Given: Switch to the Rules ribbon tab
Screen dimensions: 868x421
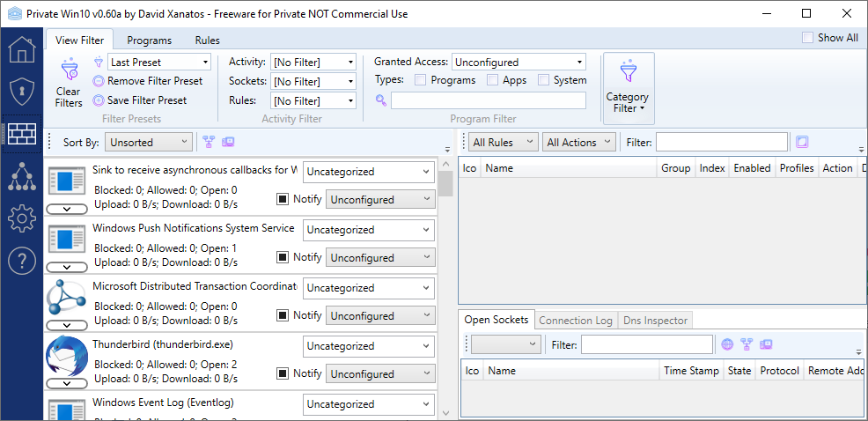Looking at the screenshot, I should 208,41.
